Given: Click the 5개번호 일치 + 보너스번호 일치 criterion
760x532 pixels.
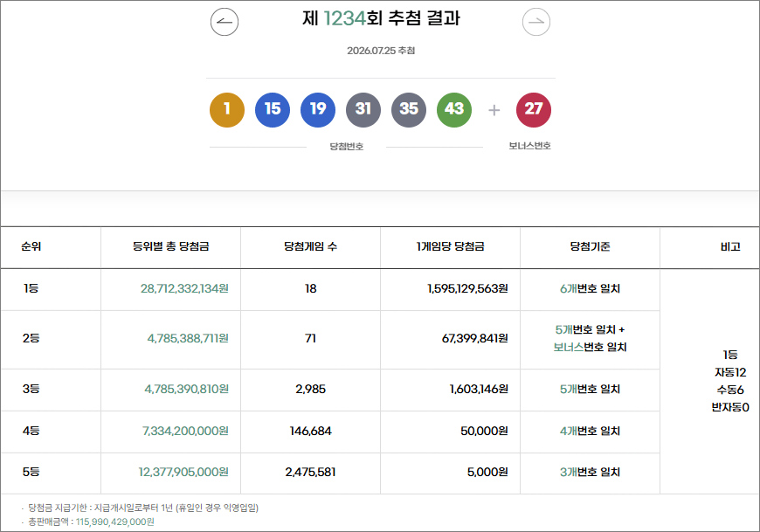Looking at the screenshot, I should [x=590, y=338].
